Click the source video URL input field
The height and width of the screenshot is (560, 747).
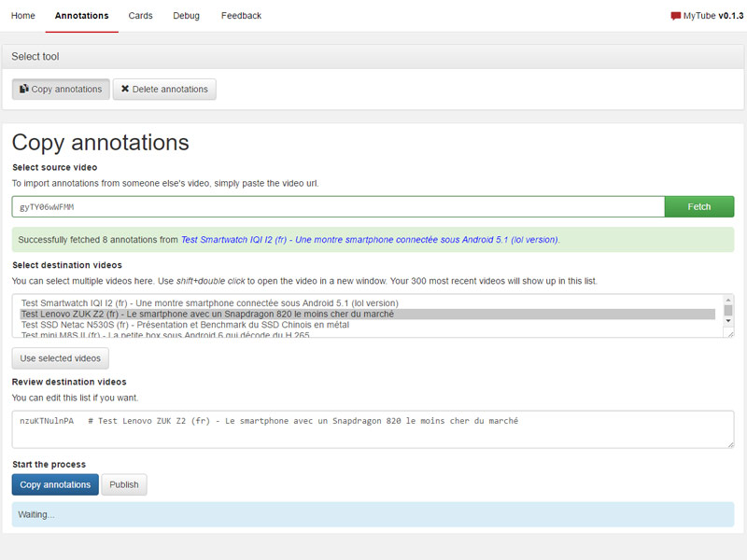338,206
